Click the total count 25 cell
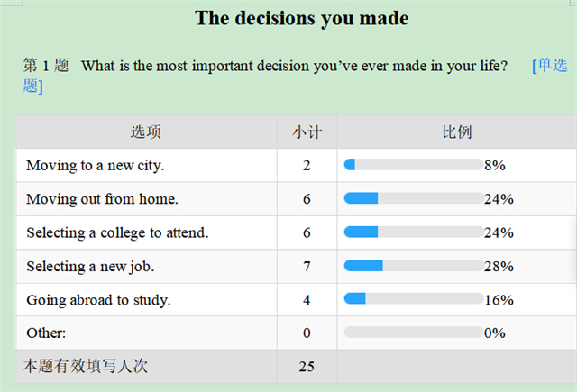Viewport: 577px width, 392px height. 307,366
